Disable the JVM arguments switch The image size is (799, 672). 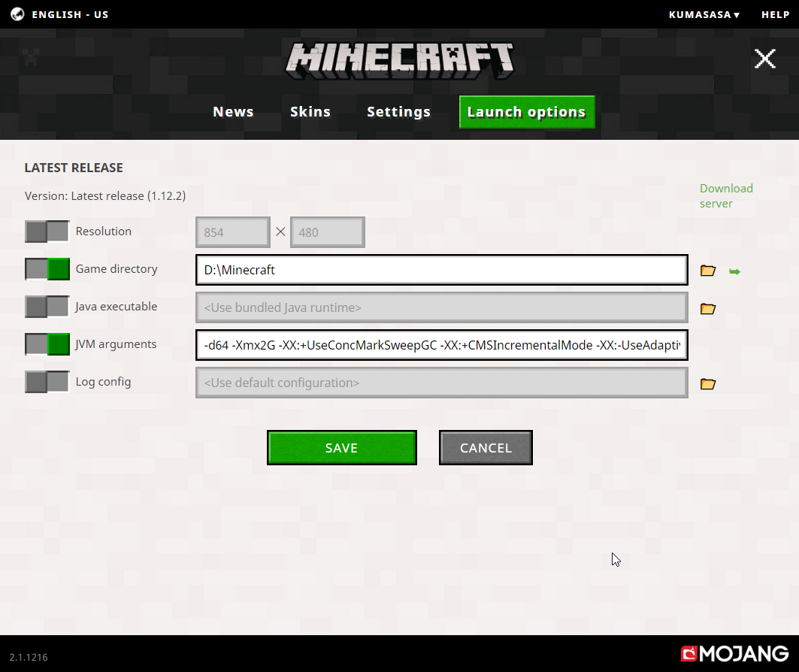[47, 344]
